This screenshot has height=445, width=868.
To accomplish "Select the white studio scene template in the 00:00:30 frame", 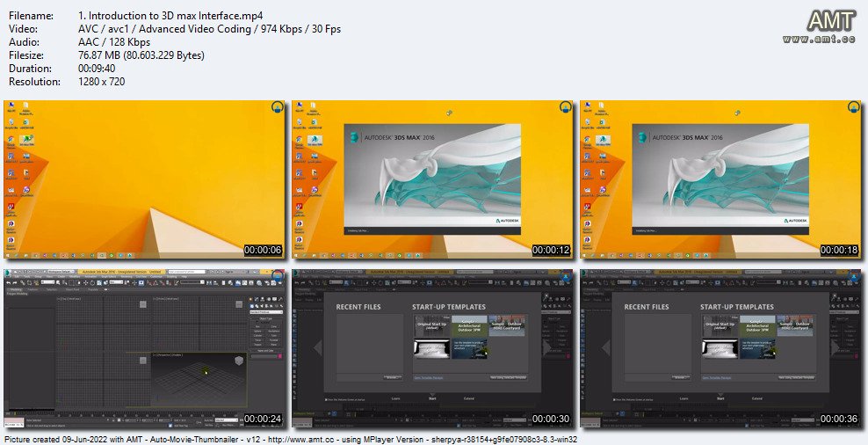I will [431, 348].
